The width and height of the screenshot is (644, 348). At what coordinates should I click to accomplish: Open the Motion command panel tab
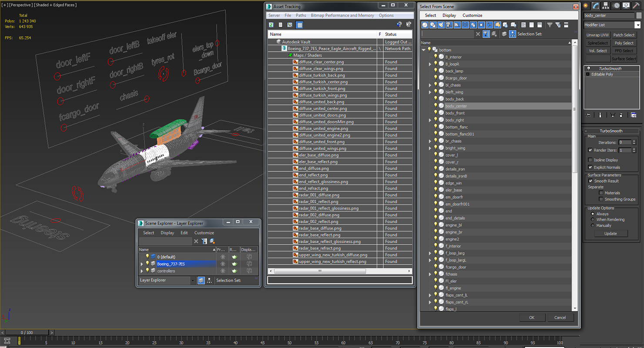pos(616,6)
